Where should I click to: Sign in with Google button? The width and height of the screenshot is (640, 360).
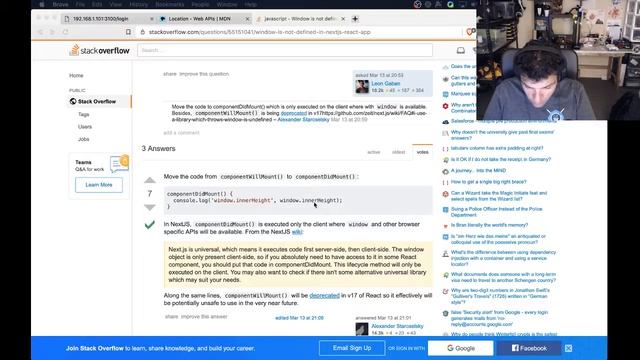460,348
